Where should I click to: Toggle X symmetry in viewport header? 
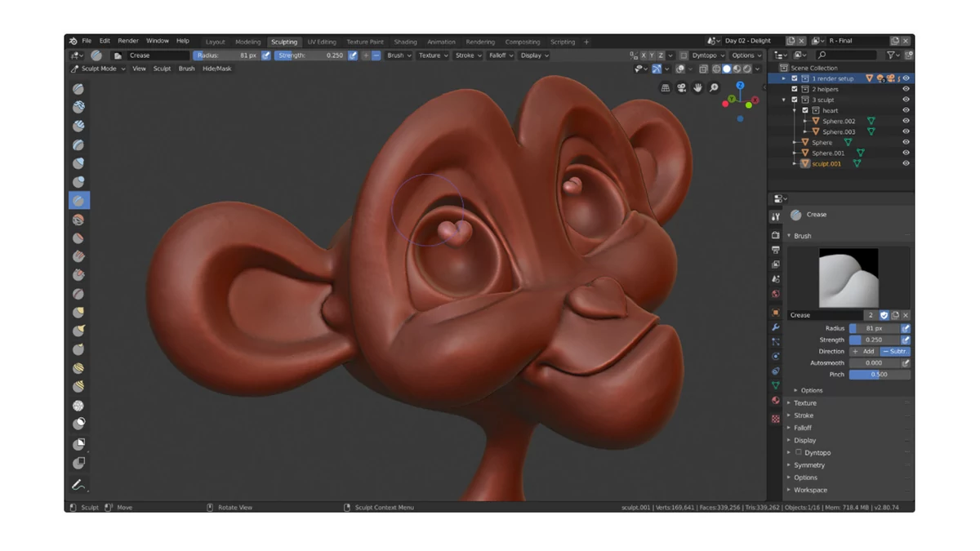tap(643, 56)
